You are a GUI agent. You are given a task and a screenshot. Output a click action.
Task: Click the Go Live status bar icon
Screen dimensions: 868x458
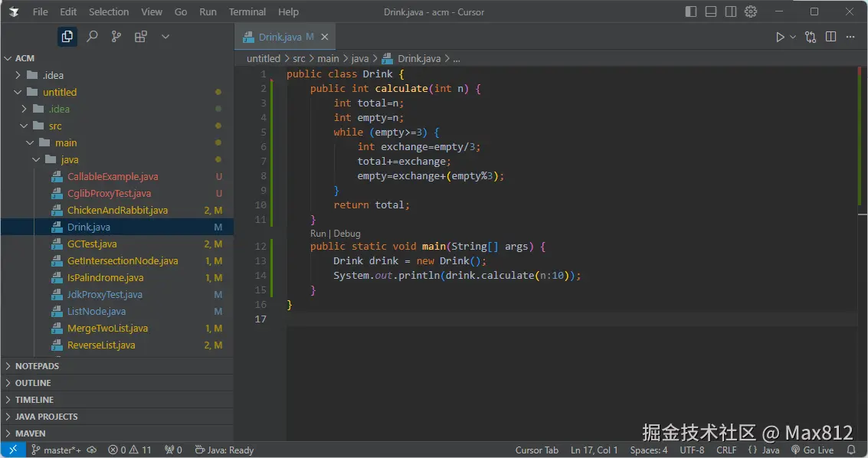[x=812, y=450]
